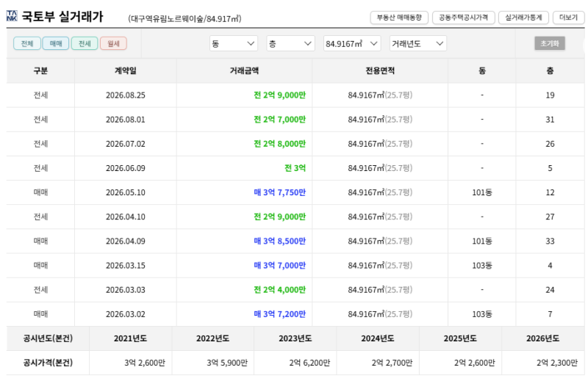
Task: Open the 84.9167㎡ area dropdown
Action: [352, 43]
